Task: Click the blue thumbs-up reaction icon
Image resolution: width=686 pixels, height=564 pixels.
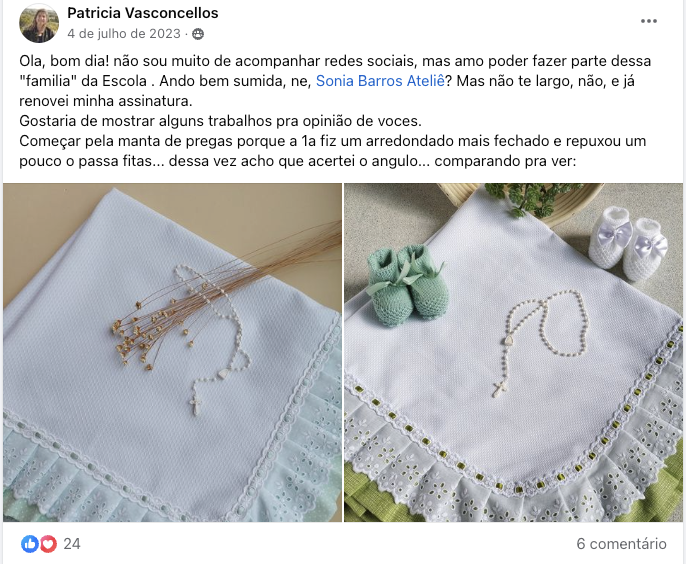Action: click(30, 544)
